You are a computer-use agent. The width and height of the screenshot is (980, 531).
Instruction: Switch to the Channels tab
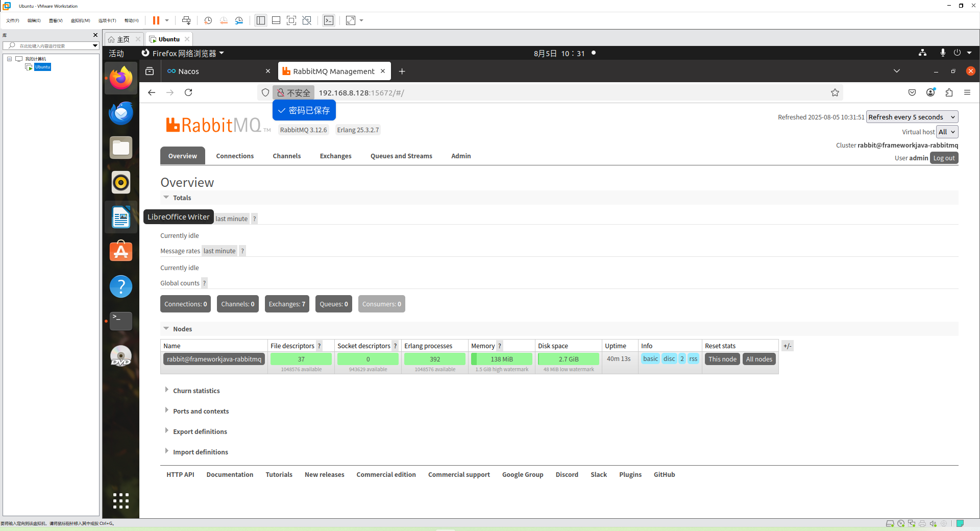287,156
